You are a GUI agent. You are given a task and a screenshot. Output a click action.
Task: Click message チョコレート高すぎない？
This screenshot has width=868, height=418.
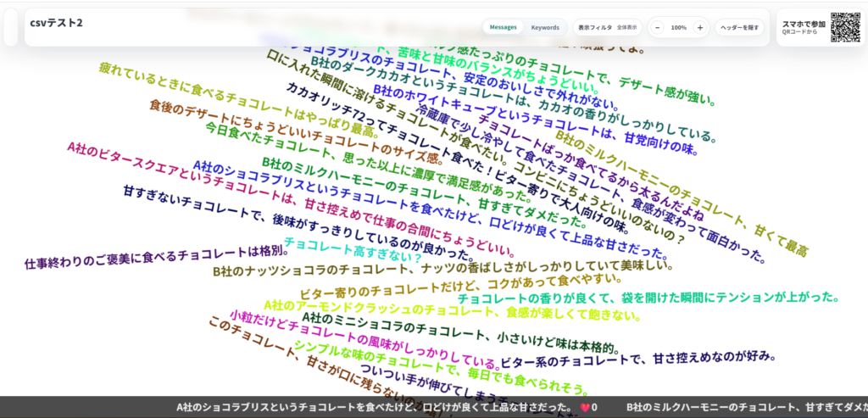point(353,250)
